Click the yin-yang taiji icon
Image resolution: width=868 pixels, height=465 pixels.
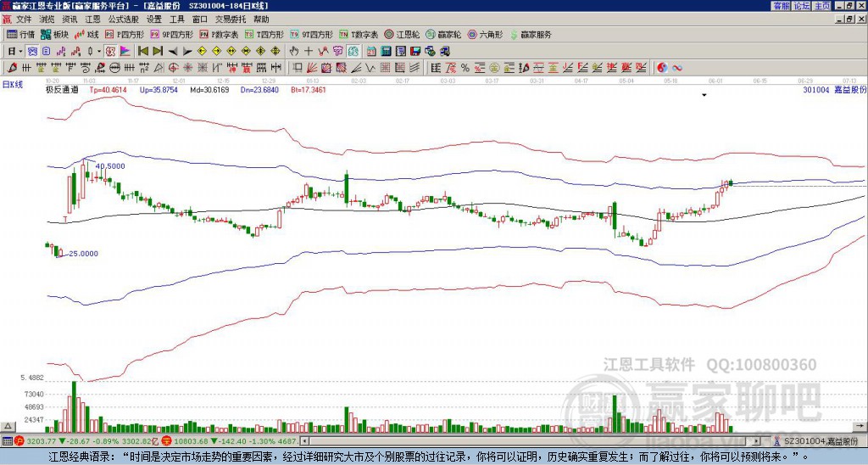(662, 68)
